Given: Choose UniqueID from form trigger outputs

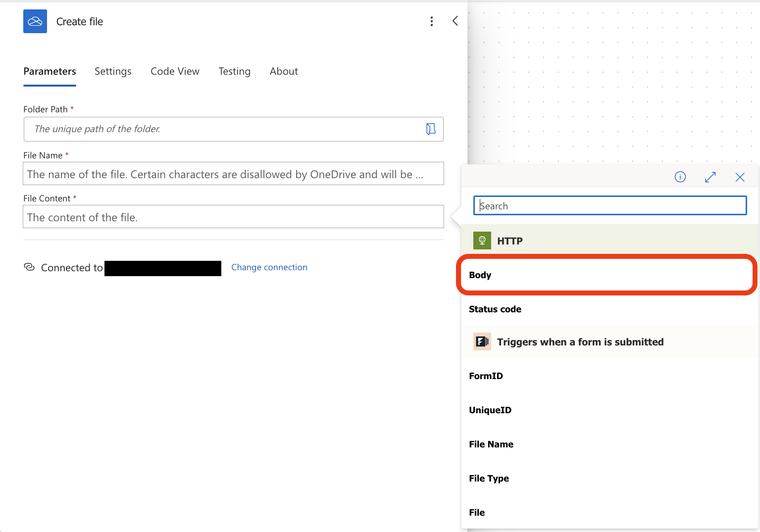Looking at the screenshot, I should tap(490, 410).
